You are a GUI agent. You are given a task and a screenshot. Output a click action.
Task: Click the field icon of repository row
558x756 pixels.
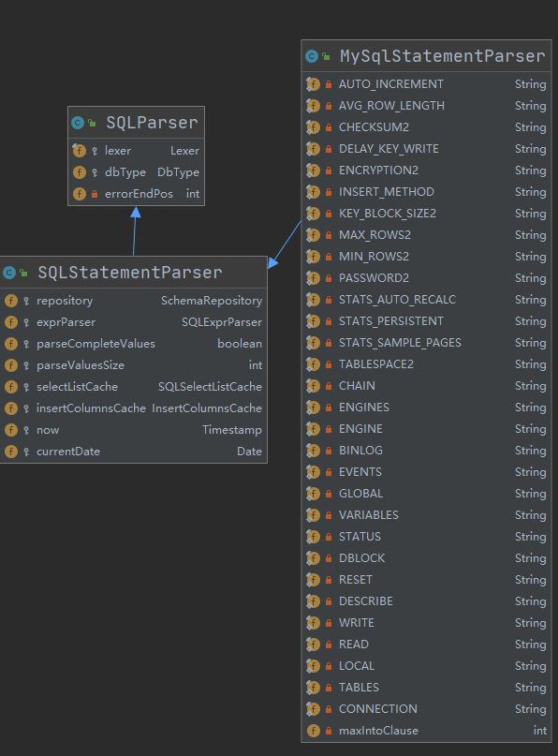pos(11,301)
